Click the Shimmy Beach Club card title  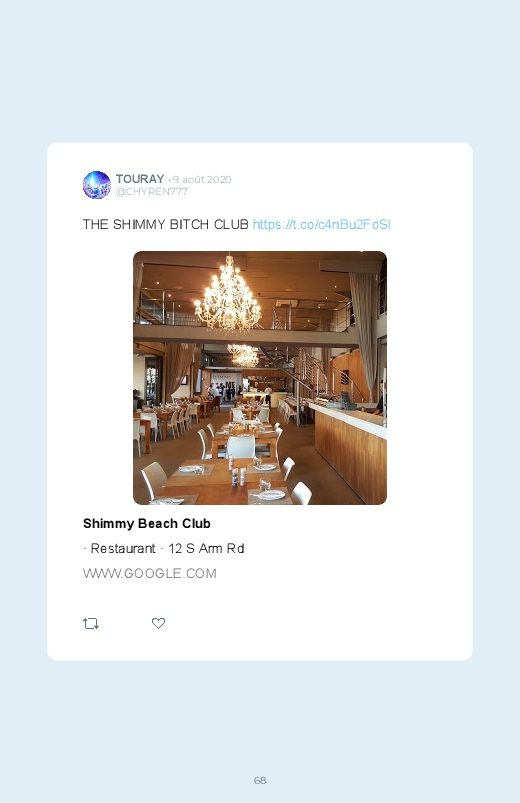[147, 523]
